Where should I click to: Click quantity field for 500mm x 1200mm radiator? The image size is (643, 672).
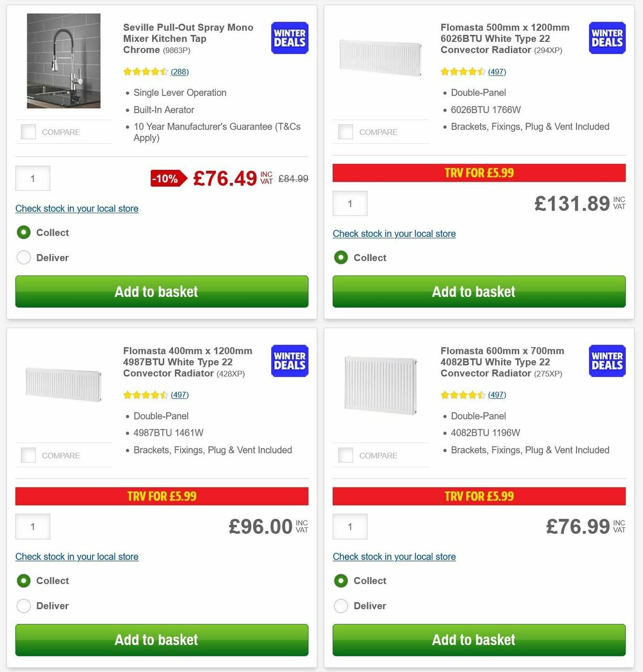coord(350,204)
